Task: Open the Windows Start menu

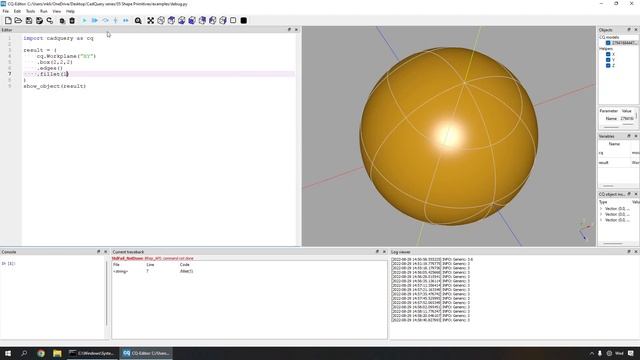Action: pyautogui.click(x=8, y=353)
